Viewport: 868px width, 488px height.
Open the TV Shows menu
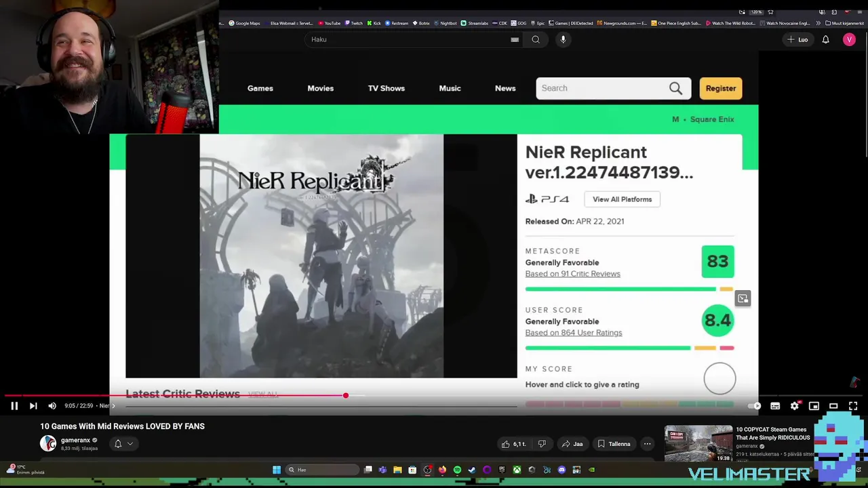pyautogui.click(x=387, y=88)
